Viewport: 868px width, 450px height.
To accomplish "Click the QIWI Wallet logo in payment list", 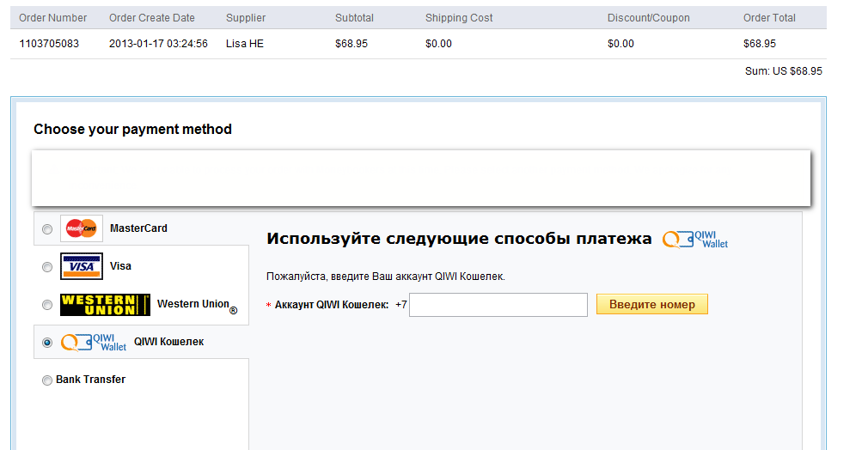I will tap(94, 342).
